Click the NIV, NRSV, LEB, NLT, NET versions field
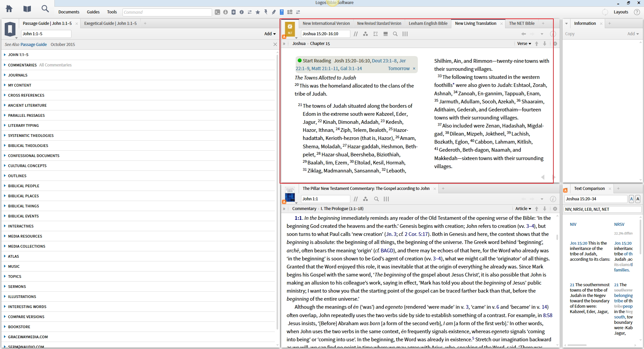This screenshot has height=349, width=644. (602, 209)
